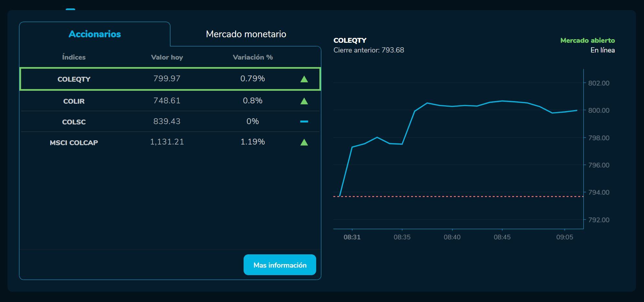Click the En línea status label
This screenshot has height=302, width=644.
(603, 50)
